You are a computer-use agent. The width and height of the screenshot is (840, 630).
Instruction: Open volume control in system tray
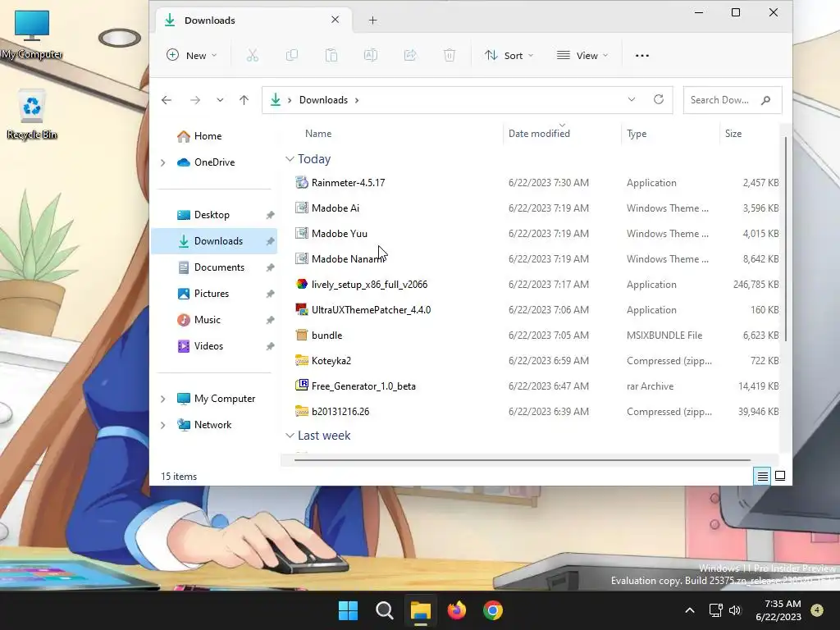point(735,610)
